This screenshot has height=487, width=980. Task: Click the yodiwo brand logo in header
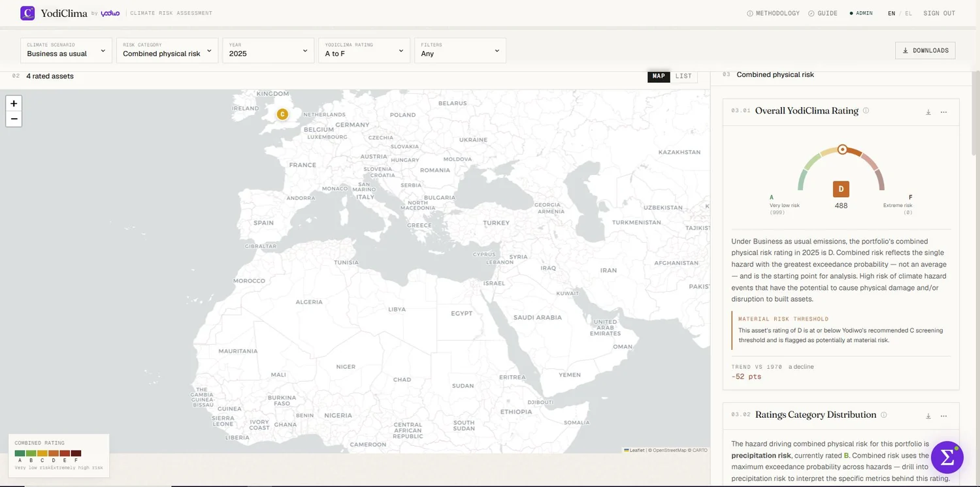point(110,13)
